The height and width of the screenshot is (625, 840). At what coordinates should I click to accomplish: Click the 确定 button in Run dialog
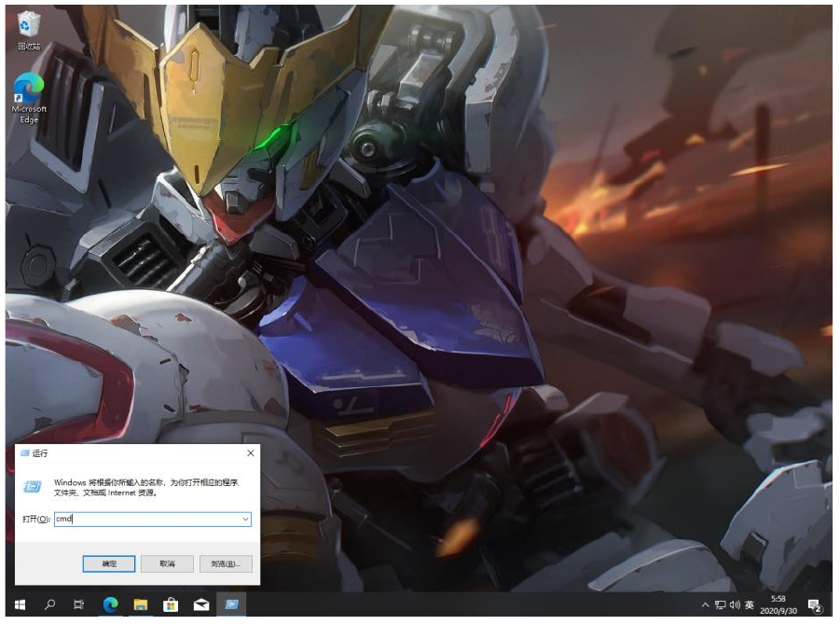tap(109, 564)
